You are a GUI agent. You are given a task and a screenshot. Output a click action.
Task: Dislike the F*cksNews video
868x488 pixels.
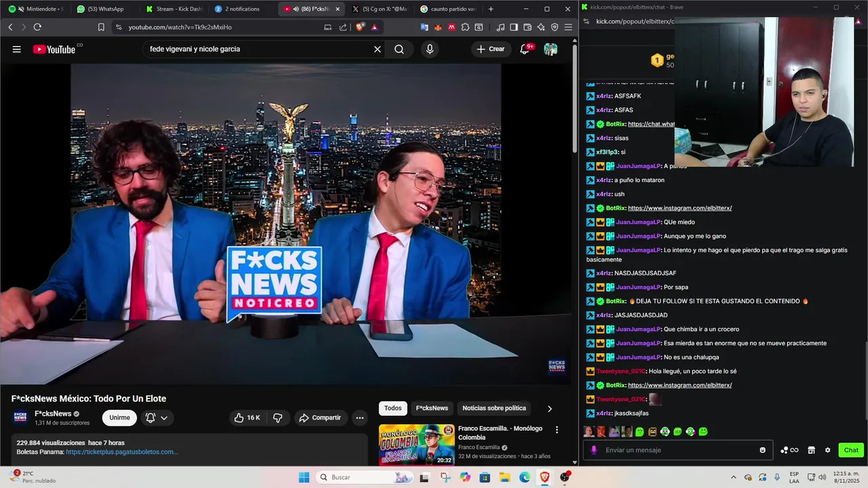[277, 418]
